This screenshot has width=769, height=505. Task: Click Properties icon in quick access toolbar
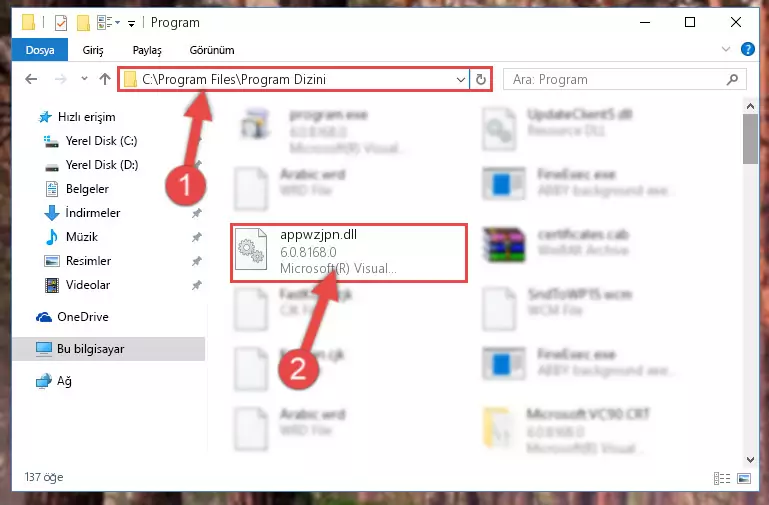pyautogui.click(x=61, y=23)
